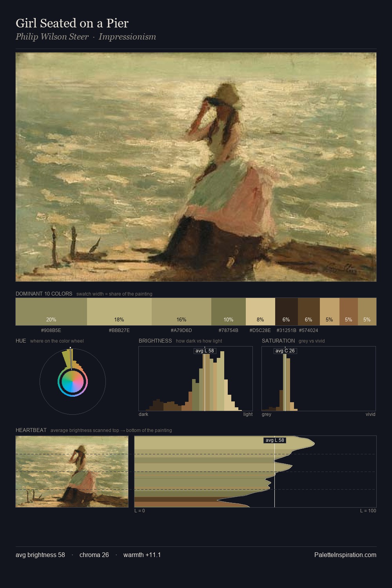Click the 'dark' axis label

(x=143, y=414)
